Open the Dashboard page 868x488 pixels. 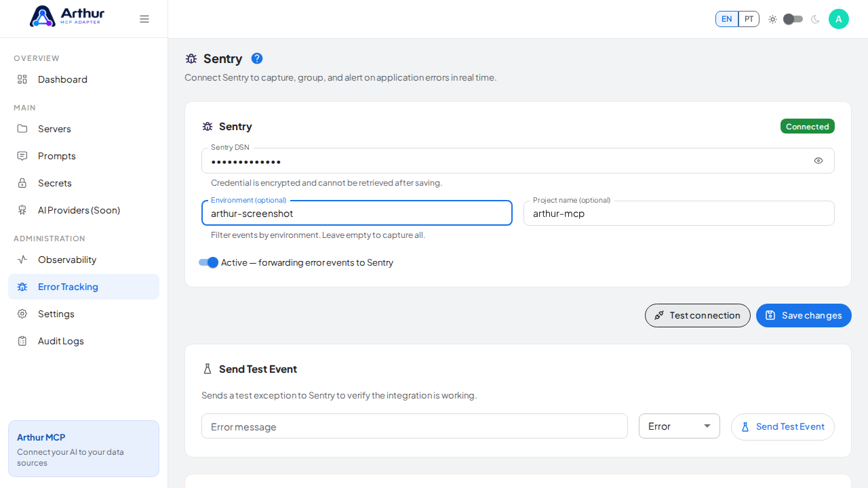[83, 79]
